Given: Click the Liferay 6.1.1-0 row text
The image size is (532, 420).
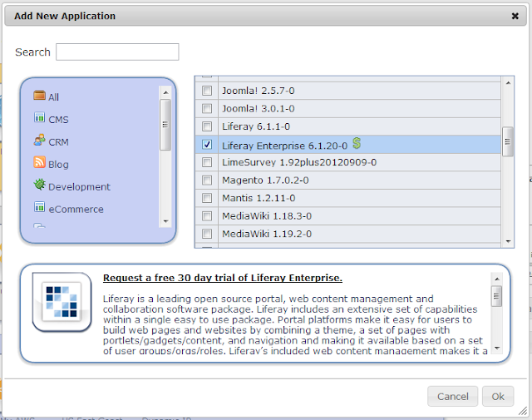Looking at the screenshot, I should (x=256, y=126).
